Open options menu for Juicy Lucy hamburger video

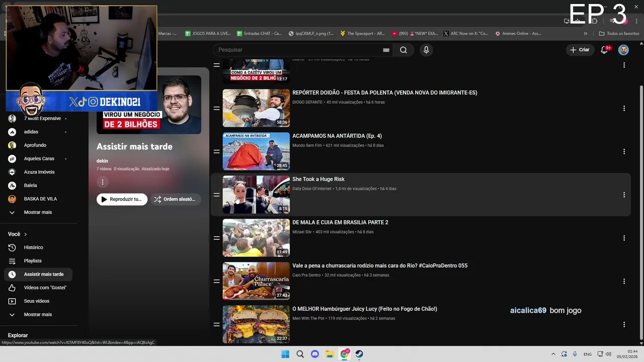pyautogui.click(x=624, y=324)
